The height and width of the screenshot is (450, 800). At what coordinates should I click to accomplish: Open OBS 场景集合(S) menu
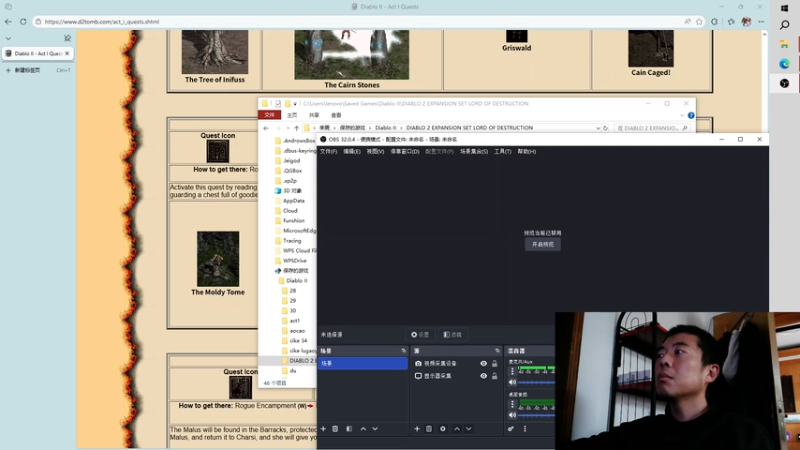(474, 152)
